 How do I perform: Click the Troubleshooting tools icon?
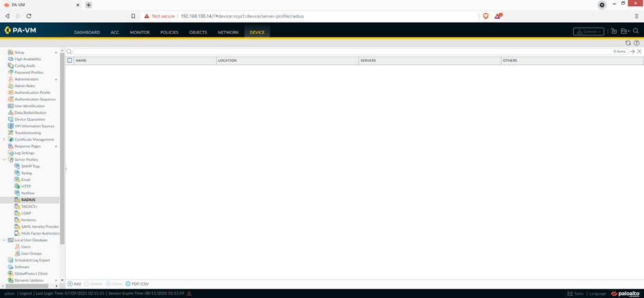pos(11,133)
